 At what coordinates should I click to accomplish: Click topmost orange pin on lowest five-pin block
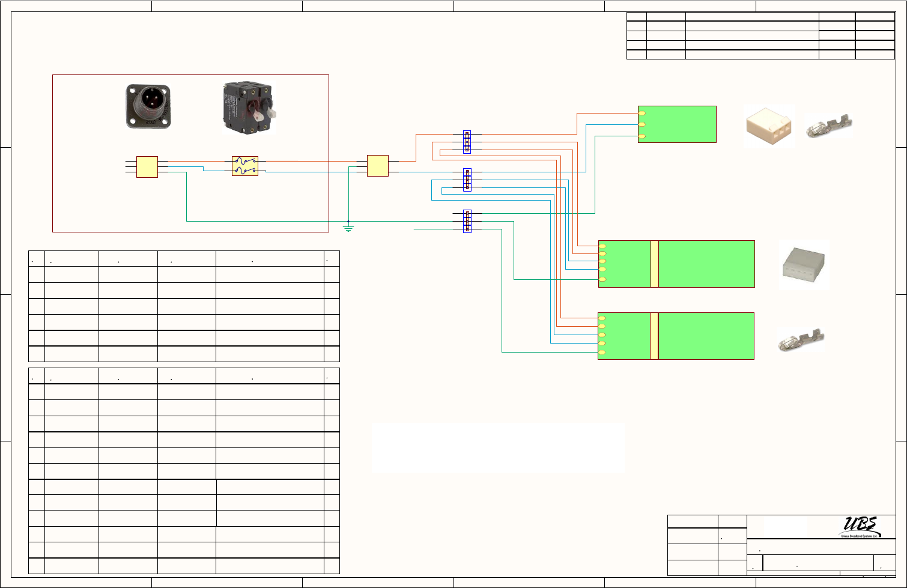(602, 318)
